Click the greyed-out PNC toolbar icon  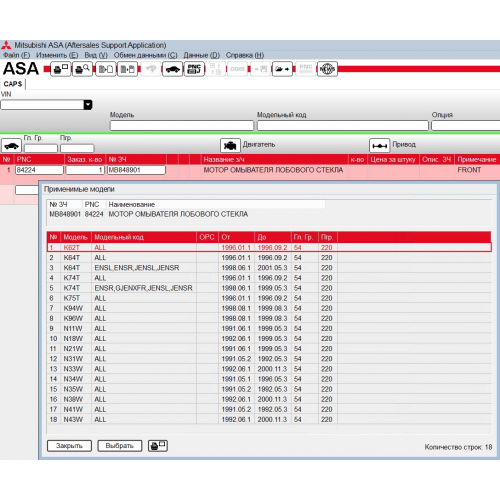click(306, 69)
